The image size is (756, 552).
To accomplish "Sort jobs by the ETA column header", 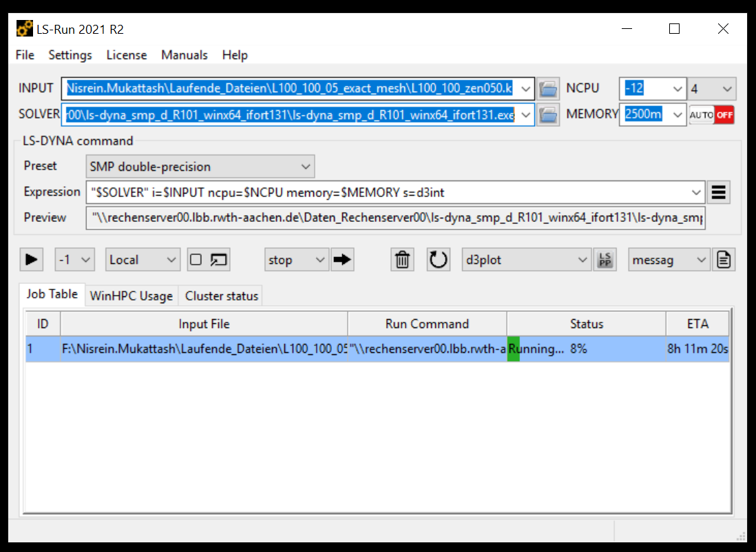I will point(697,324).
